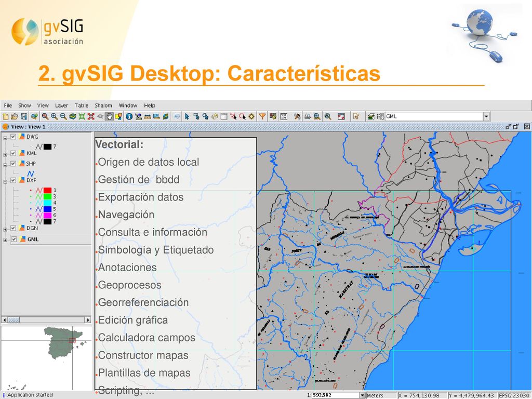
Task: Expand the KML layer node
Action: 5,154
